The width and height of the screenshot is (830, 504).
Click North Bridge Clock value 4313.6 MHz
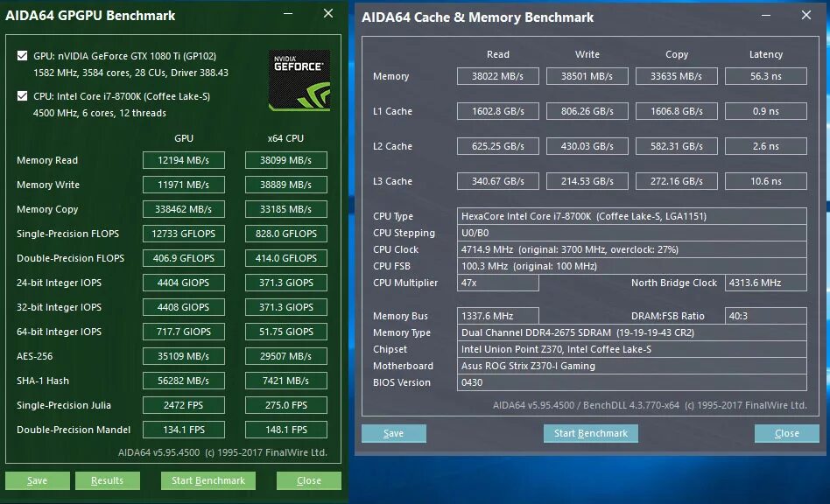pyautogui.click(x=766, y=283)
